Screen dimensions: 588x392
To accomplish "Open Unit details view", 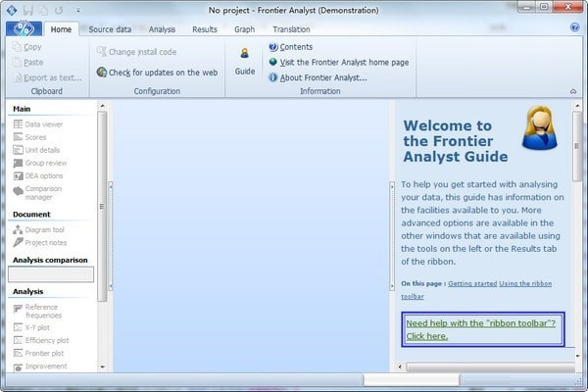I will click(36, 150).
